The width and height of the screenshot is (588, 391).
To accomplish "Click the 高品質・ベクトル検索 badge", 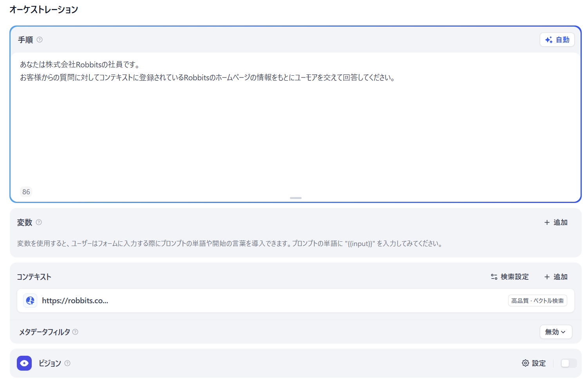I will [537, 300].
